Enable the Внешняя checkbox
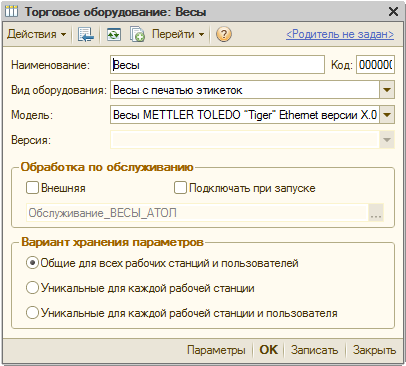Image resolution: width=406 pixels, height=366 pixels. tap(32, 188)
